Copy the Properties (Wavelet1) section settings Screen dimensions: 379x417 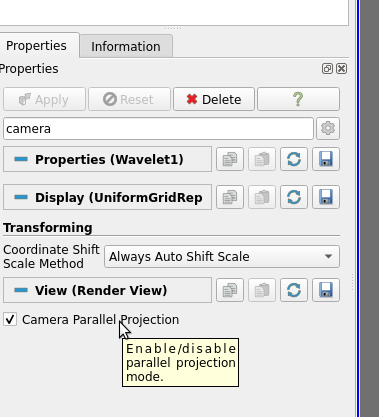click(x=230, y=159)
